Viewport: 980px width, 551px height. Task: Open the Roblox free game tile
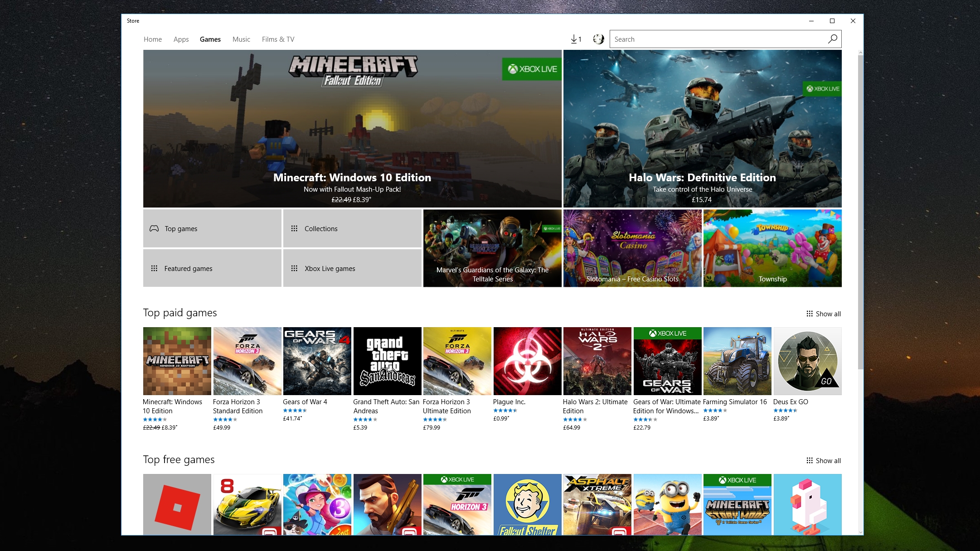pos(177,504)
